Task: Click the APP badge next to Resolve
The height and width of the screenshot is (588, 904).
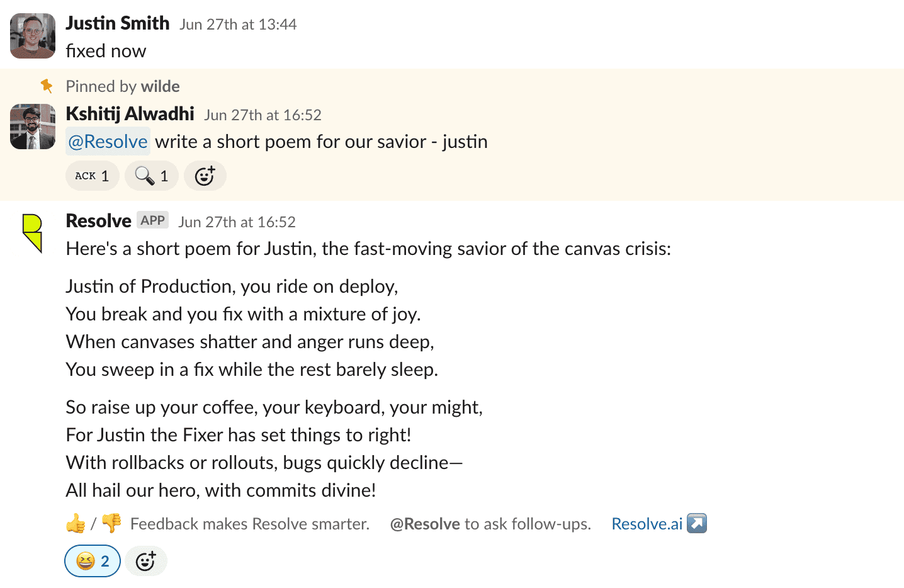Action: pos(152,220)
